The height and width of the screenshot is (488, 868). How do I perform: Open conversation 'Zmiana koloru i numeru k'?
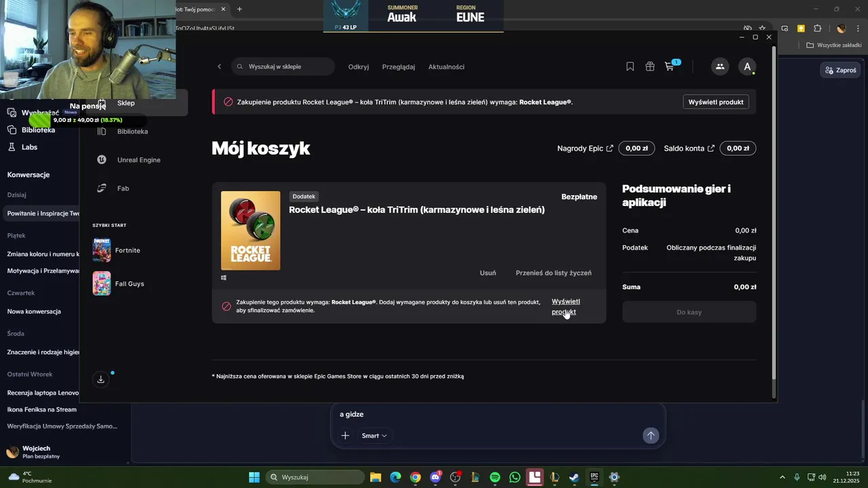point(43,254)
